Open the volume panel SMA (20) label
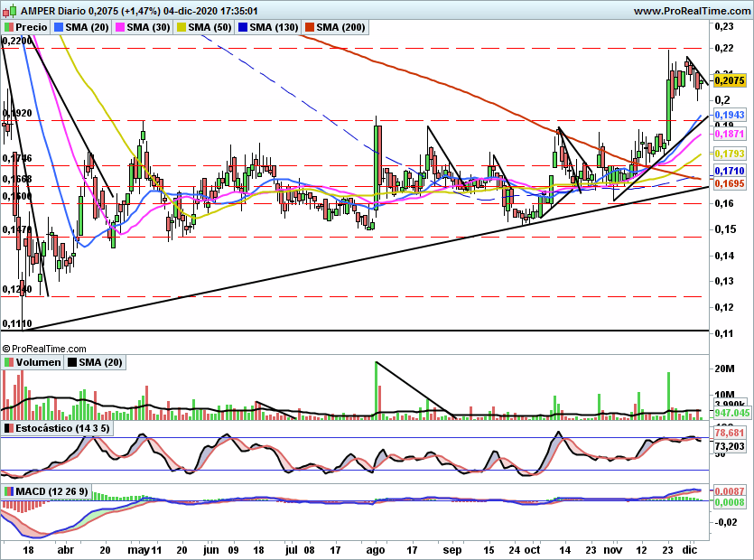The height and width of the screenshot is (560, 754). click(100, 362)
